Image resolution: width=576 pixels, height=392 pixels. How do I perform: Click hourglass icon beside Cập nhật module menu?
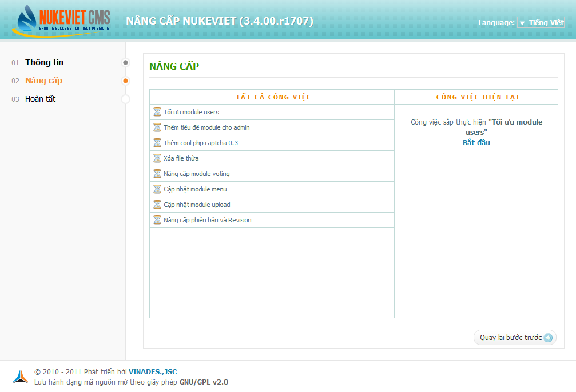point(157,189)
